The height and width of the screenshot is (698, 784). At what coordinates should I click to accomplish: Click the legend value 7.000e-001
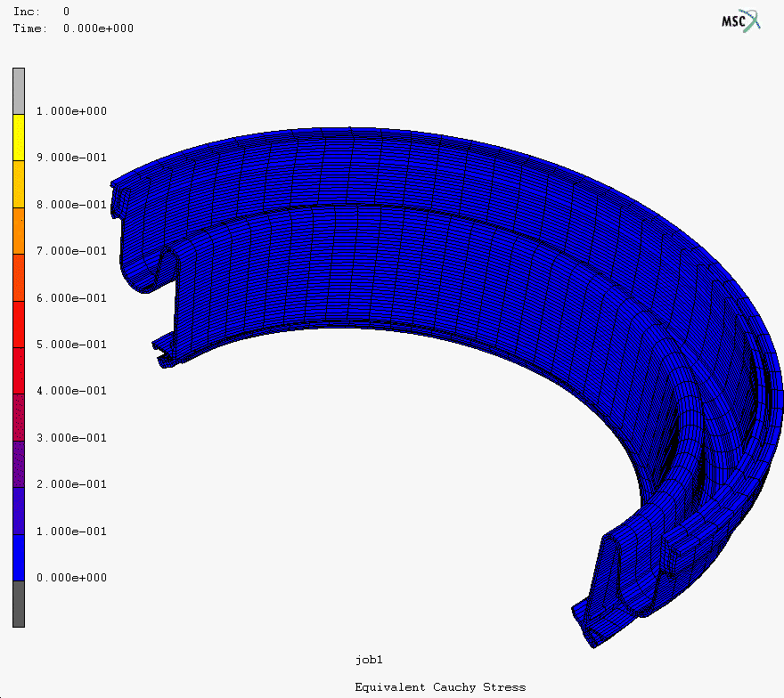pos(71,251)
